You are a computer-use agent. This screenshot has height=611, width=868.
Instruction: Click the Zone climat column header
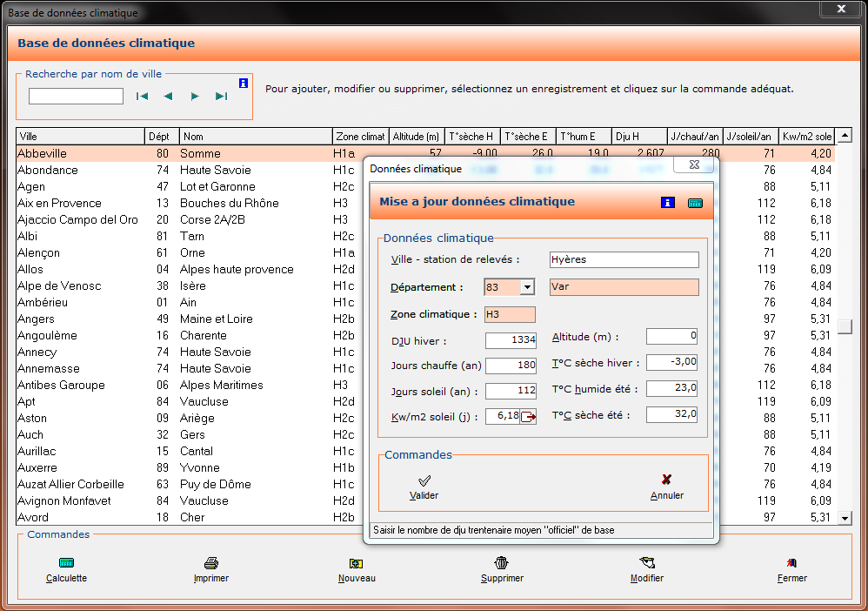click(360, 137)
